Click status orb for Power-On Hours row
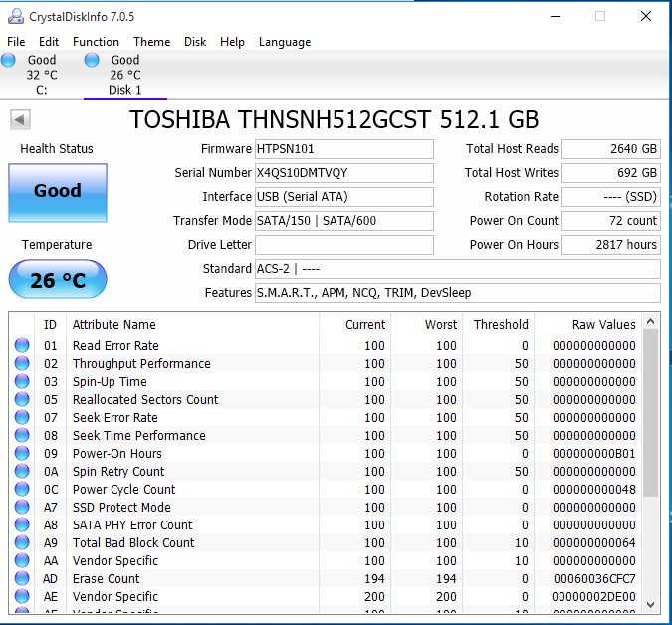 pyautogui.click(x=22, y=454)
